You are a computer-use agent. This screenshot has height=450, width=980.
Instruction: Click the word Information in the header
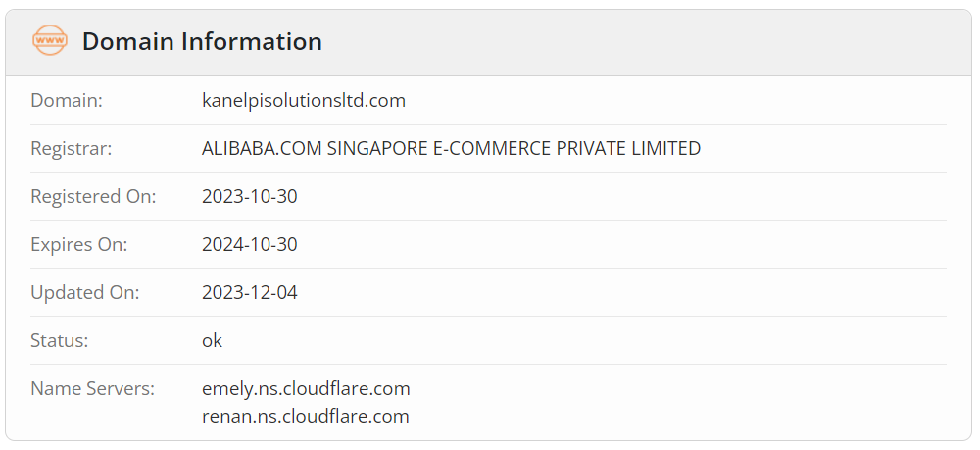coord(252,42)
